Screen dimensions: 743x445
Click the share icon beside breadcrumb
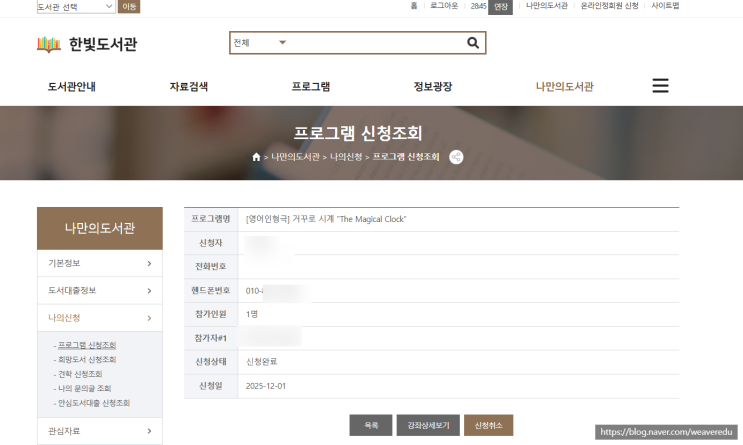(456, 157)
